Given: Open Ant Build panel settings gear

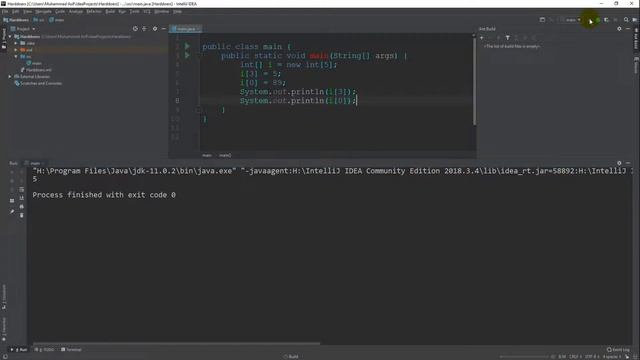Looking at the screenshot, I should click(619, 29).
